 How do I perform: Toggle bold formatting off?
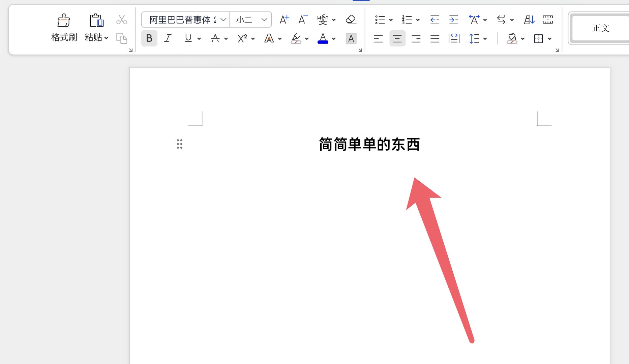pos(149,38)
